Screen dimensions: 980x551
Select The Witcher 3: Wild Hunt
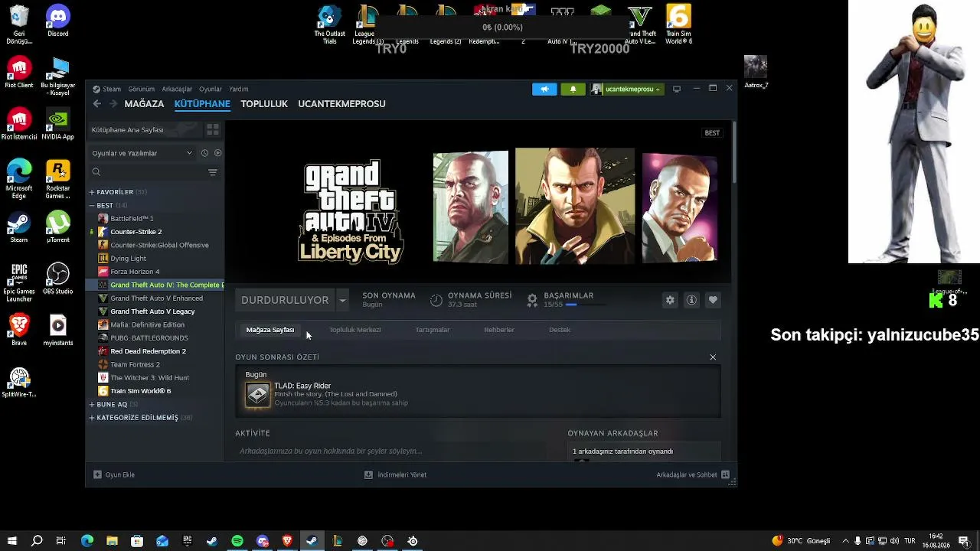click(x=149, y=377)
